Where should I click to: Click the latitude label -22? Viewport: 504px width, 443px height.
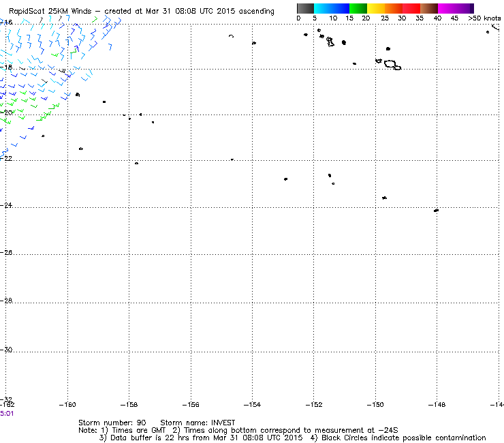tap(6, 158)
